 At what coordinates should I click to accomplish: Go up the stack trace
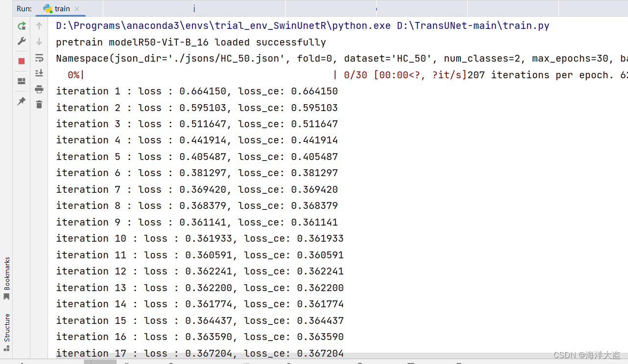tap(39, 25)
